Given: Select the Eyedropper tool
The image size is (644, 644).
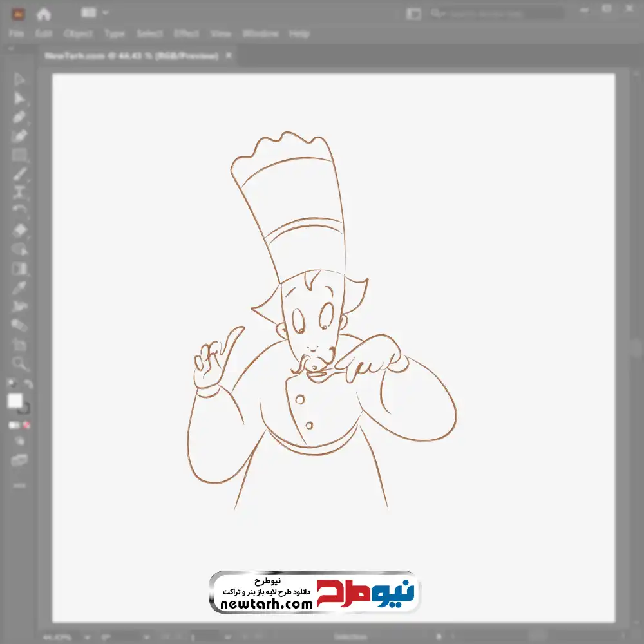Looking at the screenshot, I should [x=19, y=287].
